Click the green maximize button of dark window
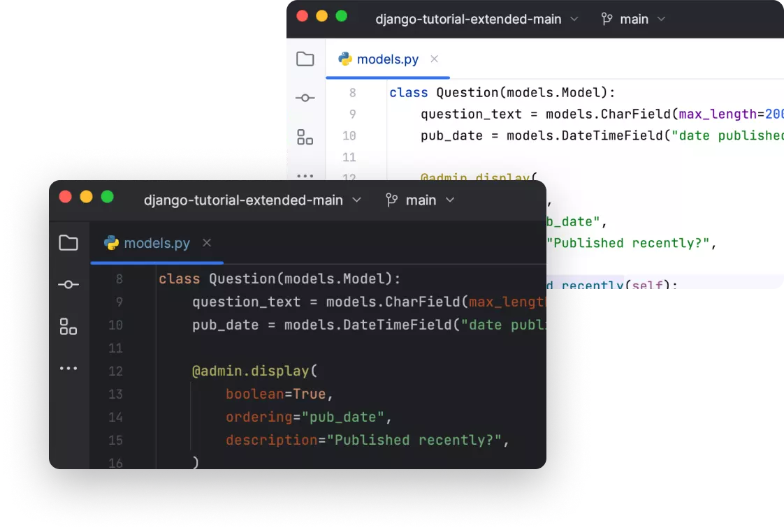This screenshot has height=532, width=784. click(x=107, y=197)
